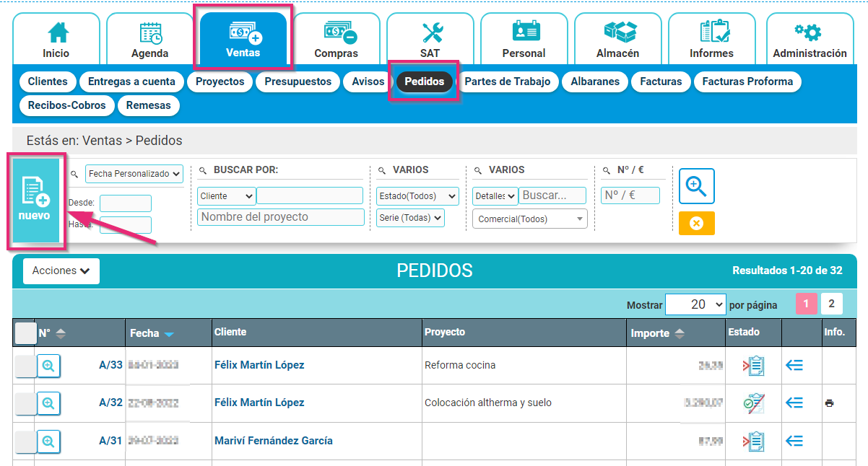Switch to the Facturas tab
The image size is (868, 466).
coord(661,82)
